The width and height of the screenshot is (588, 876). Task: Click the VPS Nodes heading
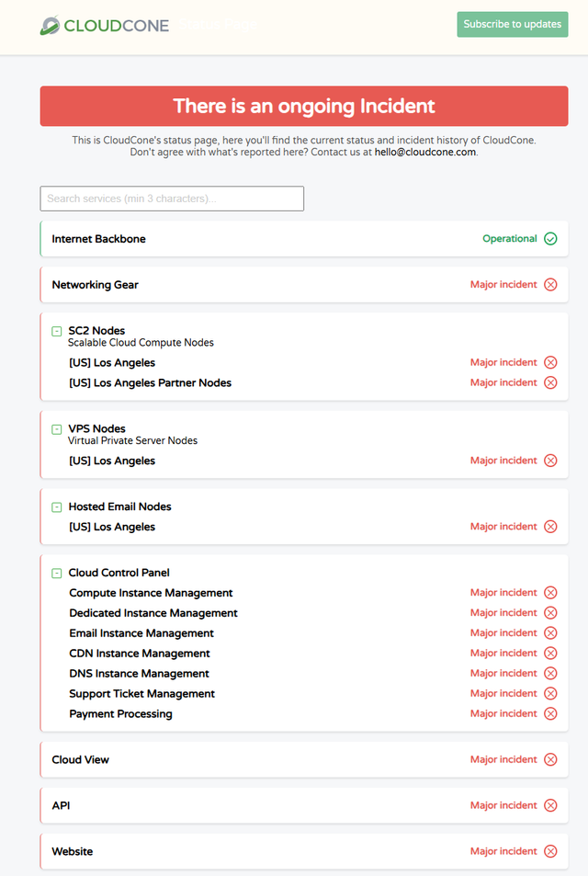click(96, 428)
